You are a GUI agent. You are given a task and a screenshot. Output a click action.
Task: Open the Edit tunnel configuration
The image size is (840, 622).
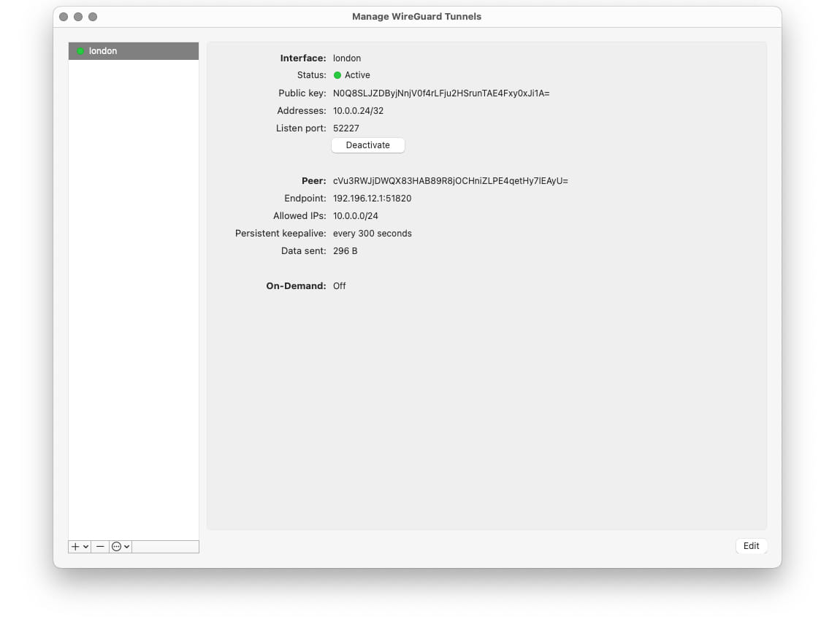click(x=751, y=546)
